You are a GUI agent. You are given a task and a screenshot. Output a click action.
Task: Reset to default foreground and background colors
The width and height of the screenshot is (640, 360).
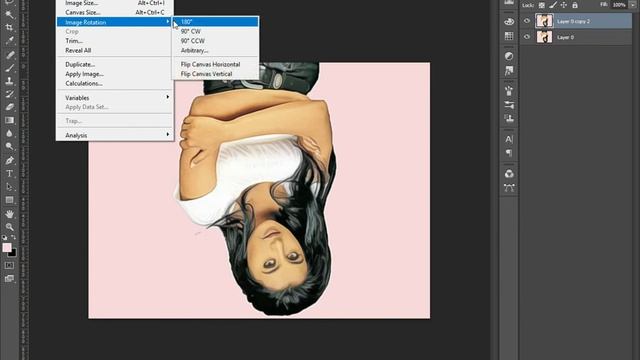coord(4,237)
